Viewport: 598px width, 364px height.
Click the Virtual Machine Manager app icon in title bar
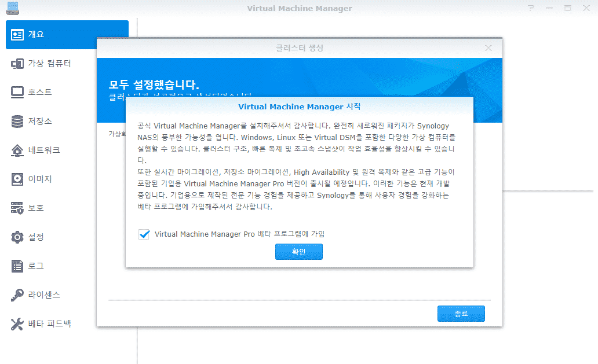(13, 8)
